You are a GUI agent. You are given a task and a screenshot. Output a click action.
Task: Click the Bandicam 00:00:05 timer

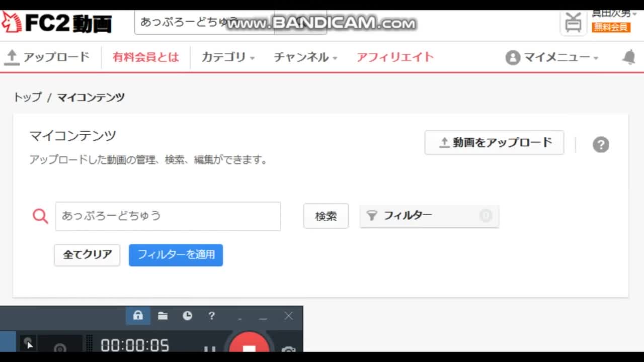click(x=135, y=345)
